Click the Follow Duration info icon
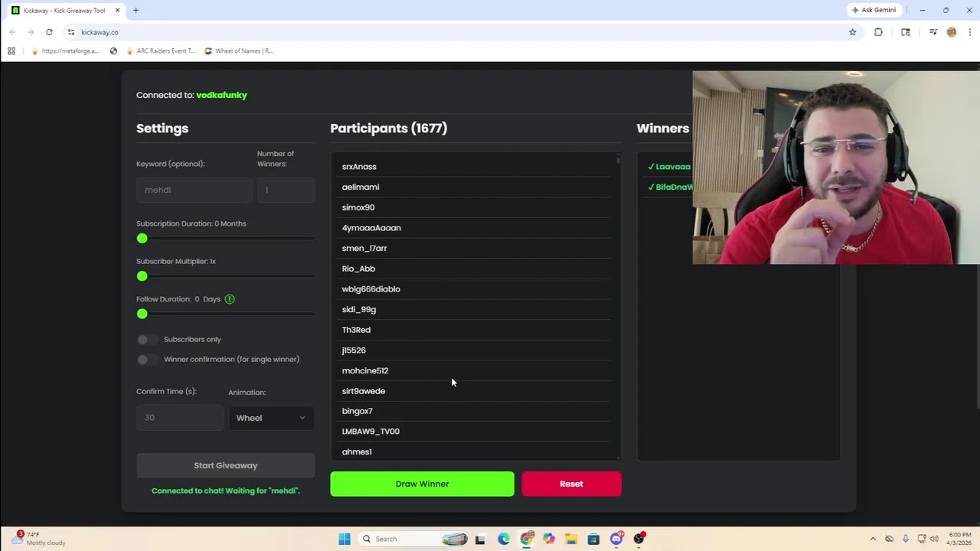 (230, 299)
